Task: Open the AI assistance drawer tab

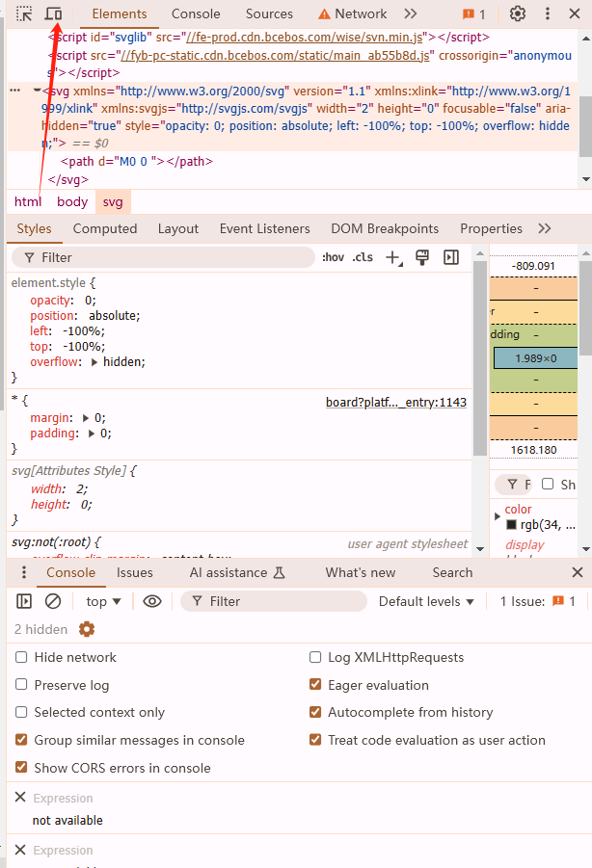Action: click(237, 572)
